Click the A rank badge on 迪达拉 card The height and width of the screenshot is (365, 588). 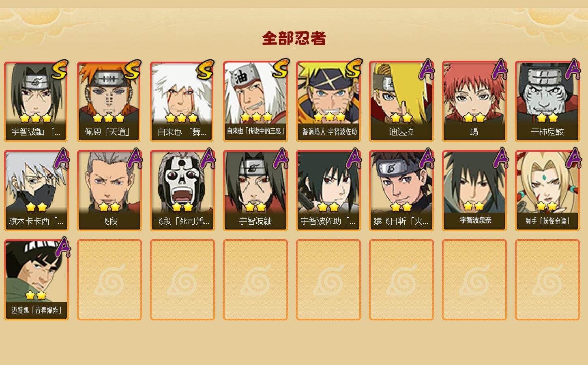[x=427, y=69]
